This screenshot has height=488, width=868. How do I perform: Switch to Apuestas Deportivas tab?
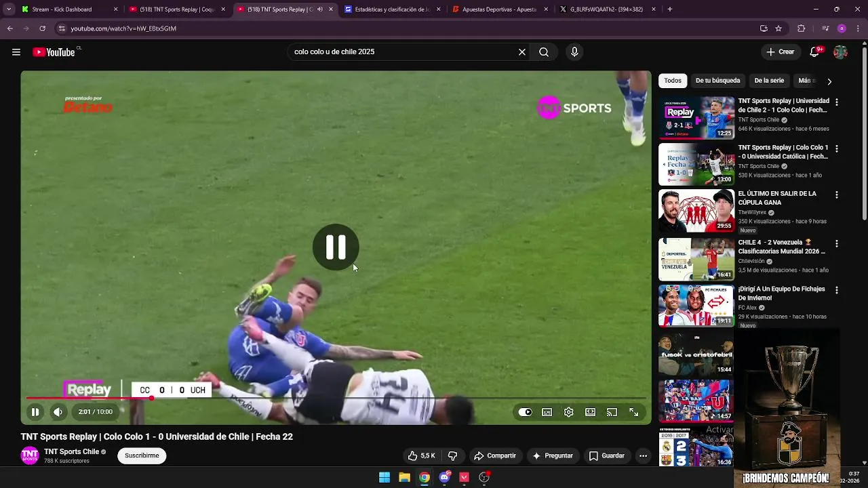pos(500,9)
